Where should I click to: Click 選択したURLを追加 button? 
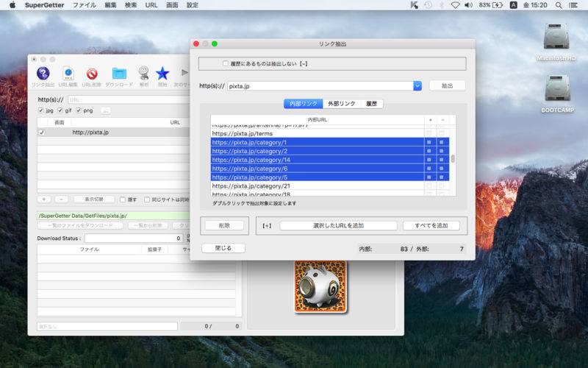point(338,225)
